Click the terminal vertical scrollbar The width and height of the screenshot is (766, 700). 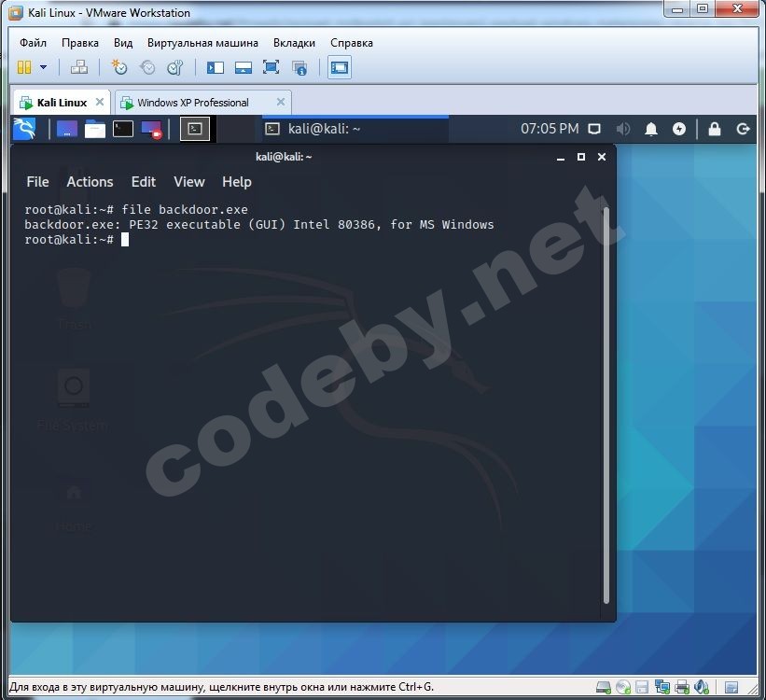(606, 405)
